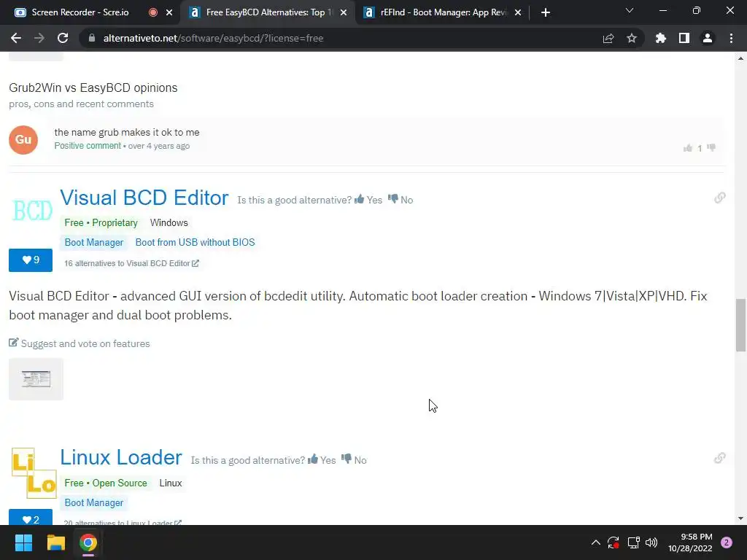Screen dimensions: 747x560
Task: Click the scrollbar down arrow
Action: tap(740, 518)
